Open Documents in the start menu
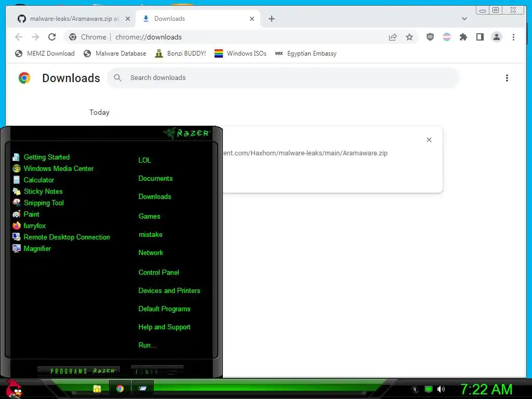Image resolution: width=532 pixels, height=399 pixels. coord(155,179)
